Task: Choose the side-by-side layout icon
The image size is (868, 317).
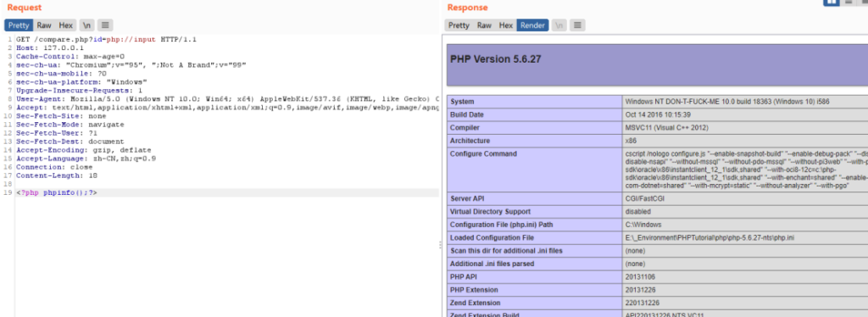Action: [832, 3]
